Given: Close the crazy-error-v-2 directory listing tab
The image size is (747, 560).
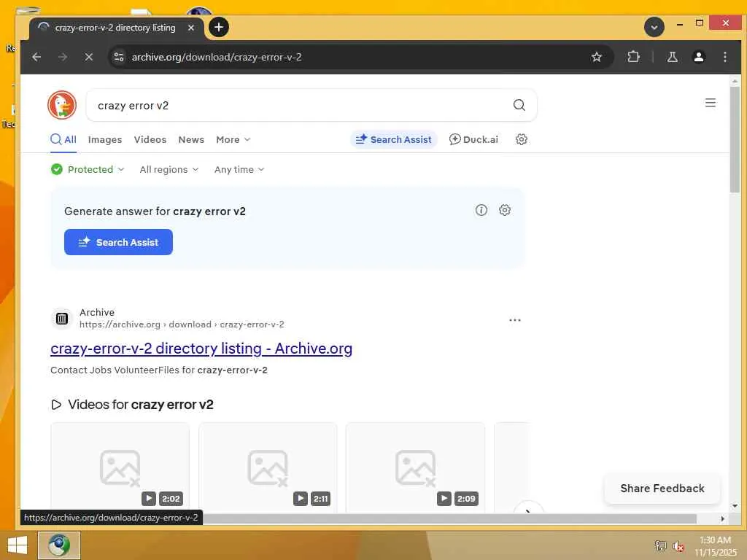Looking at the screenshot, I should [191, 28].
